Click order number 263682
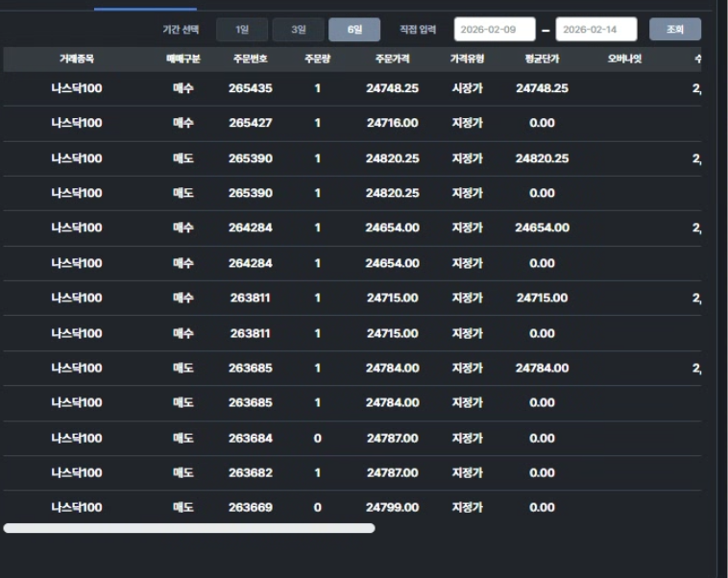The width and height of the screenshot is (728, 578). [x=251, y=473]
